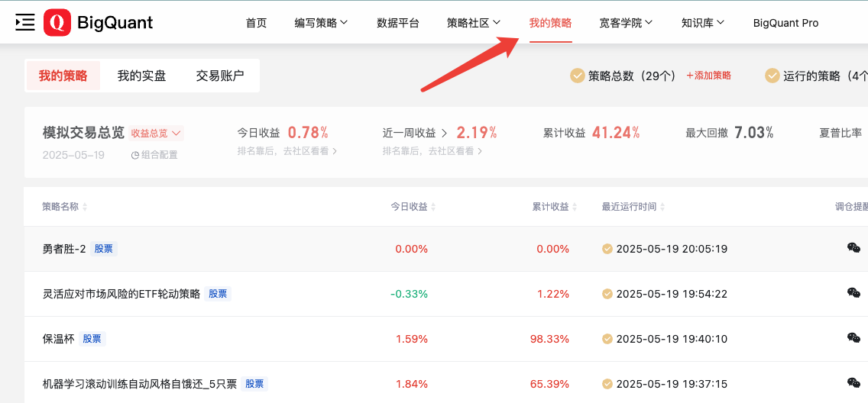The height and width of the screenshot is (403, 868).
Task: Open the 数据平台 menu item
Action: (398, 23)
